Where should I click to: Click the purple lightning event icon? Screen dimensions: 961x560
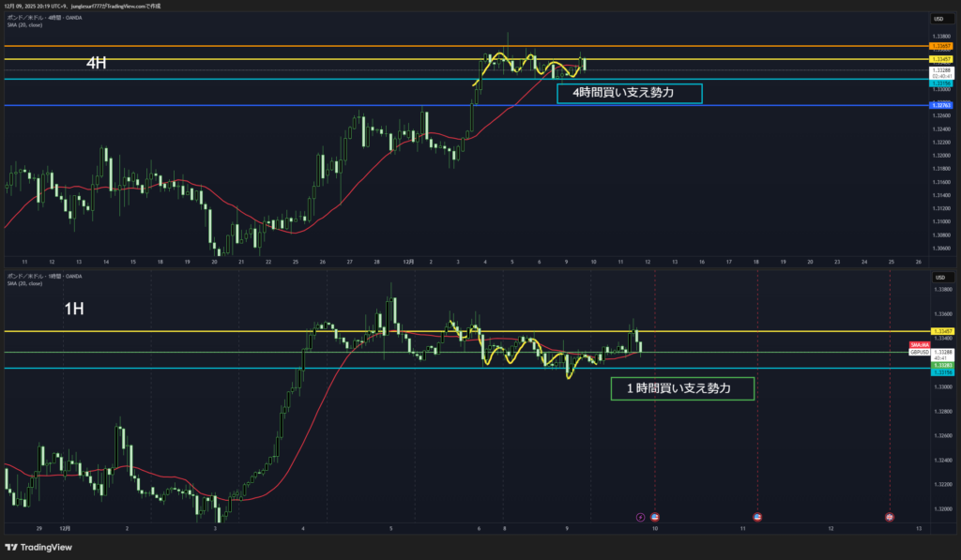pyautogui.click(x=640, y=516)
